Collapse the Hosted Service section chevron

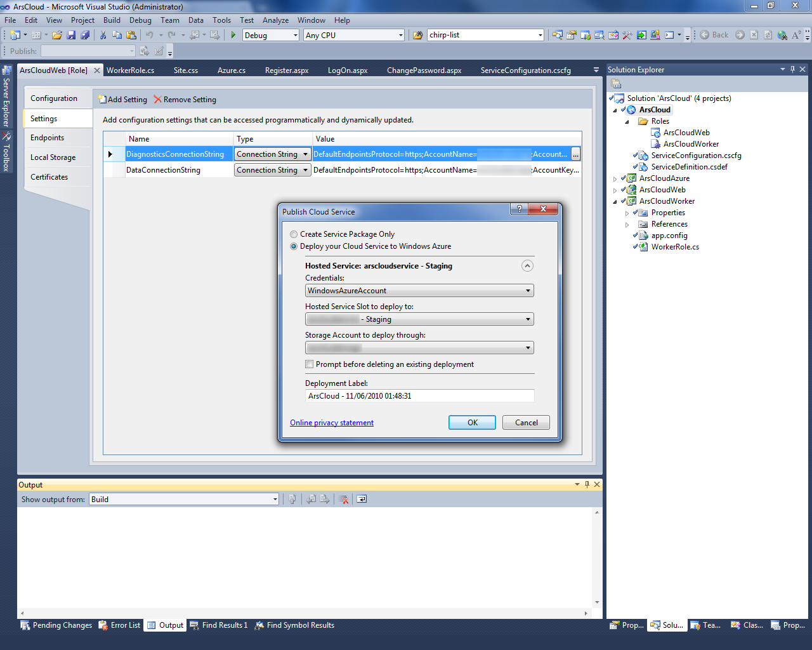[527, 265]
